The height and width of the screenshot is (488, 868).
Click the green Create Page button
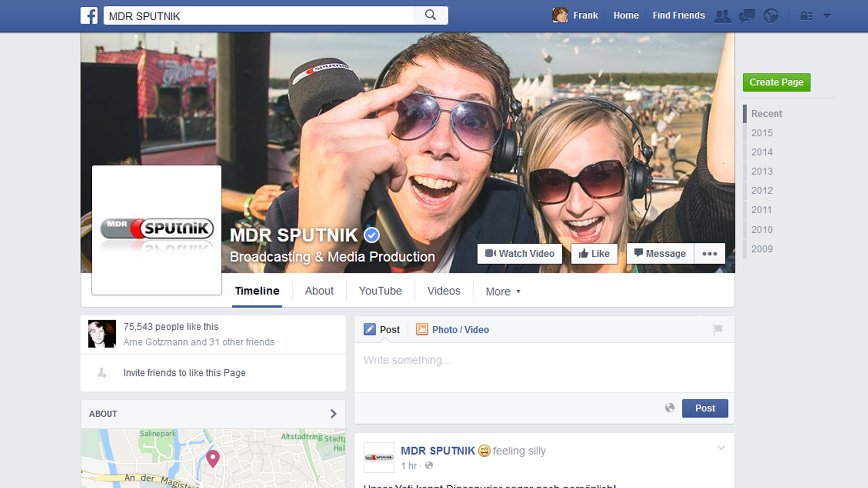coord(776,82)
